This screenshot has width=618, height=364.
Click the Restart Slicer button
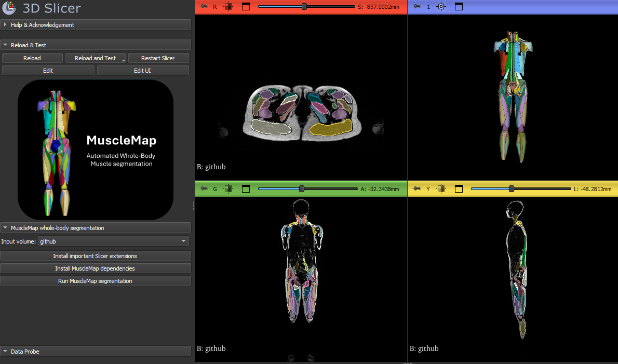158,58
